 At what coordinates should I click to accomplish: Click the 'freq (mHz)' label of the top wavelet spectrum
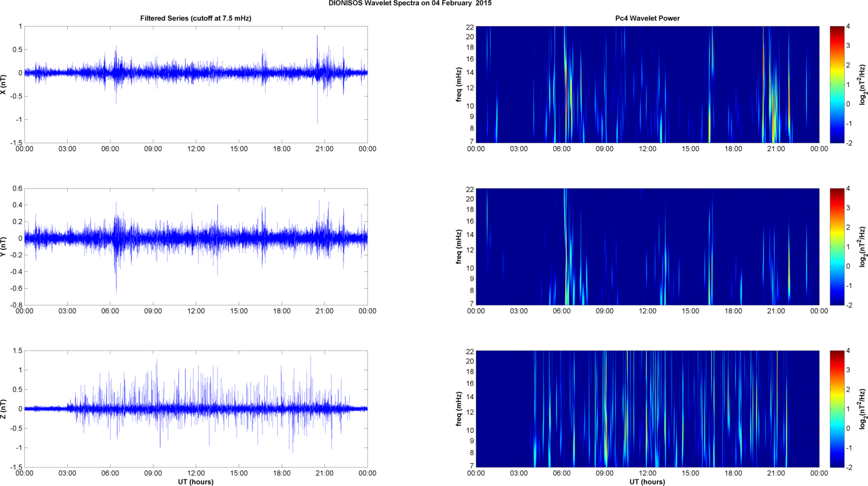click(459, 84)
